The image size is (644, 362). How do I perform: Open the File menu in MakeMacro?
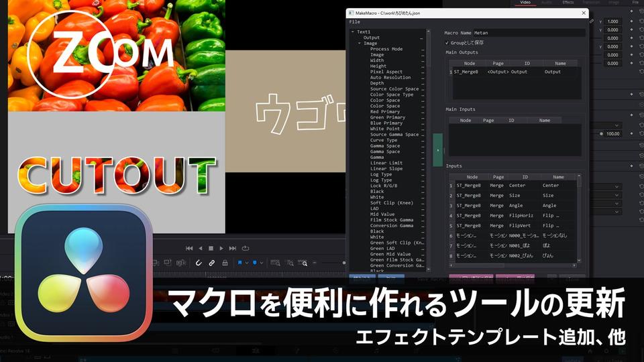[x=354, y=21]
